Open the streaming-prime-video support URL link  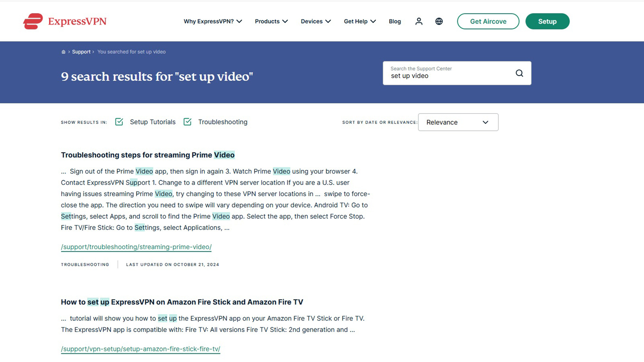[136, 247]
